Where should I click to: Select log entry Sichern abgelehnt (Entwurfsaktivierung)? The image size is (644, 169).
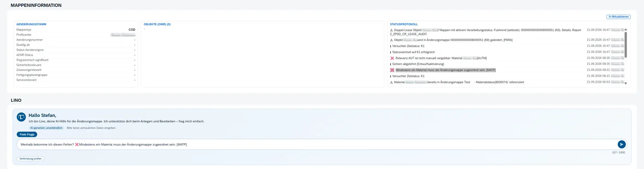coord(418,64)
